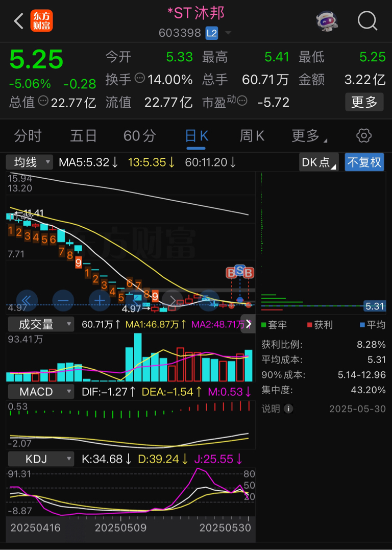This screenshot has width=392, height=550.
Task: Tap 13:5.35 moving average value
Action: pos(151,162)
